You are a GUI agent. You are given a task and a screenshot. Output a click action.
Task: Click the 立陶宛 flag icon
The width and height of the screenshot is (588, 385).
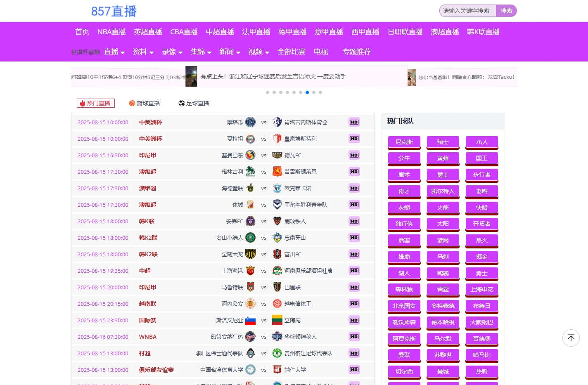tap(277, 320)
